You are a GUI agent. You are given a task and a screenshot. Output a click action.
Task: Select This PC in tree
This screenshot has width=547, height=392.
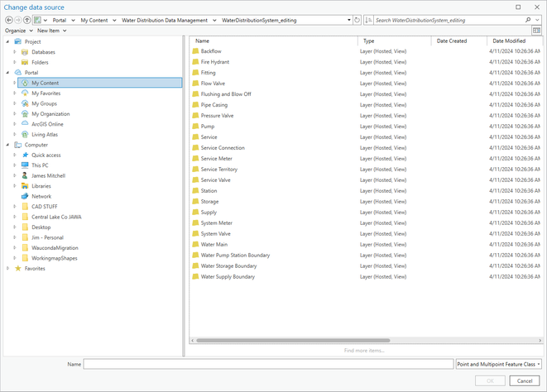point(40,165)
